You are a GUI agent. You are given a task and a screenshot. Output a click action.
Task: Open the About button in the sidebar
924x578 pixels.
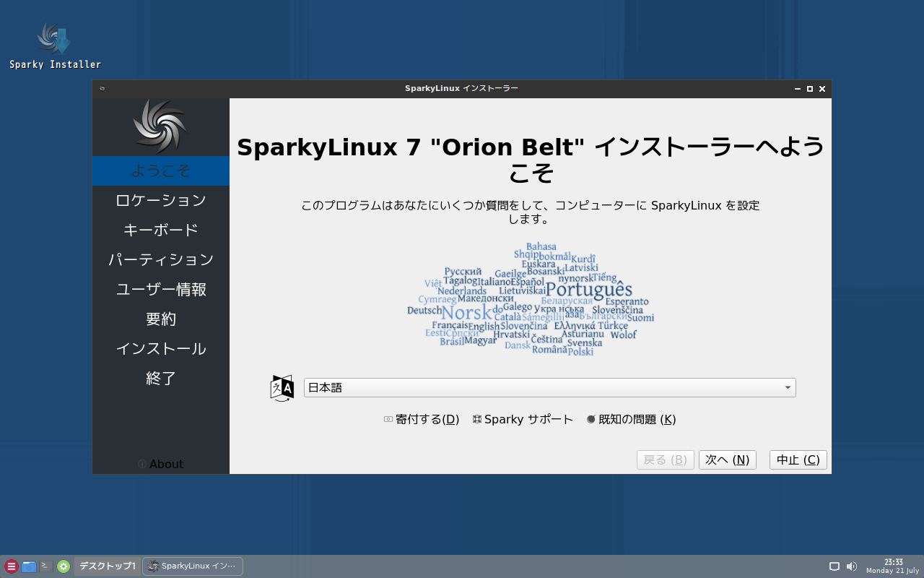pos(160,464)
